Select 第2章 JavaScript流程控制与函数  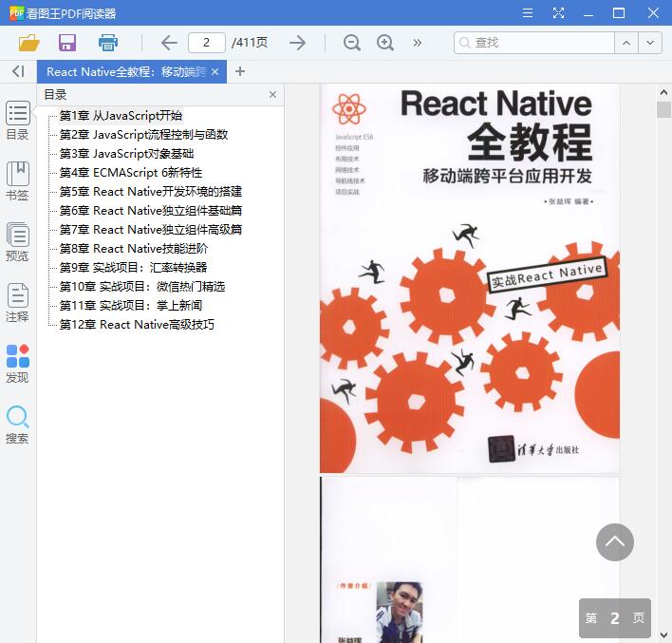143,134
